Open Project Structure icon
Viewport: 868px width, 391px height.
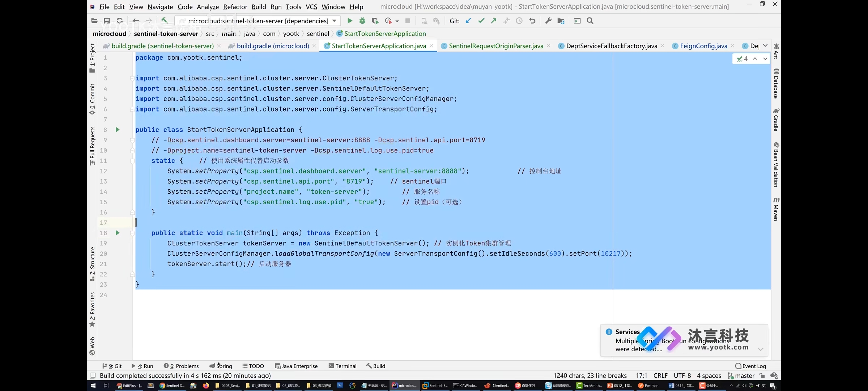561,21
